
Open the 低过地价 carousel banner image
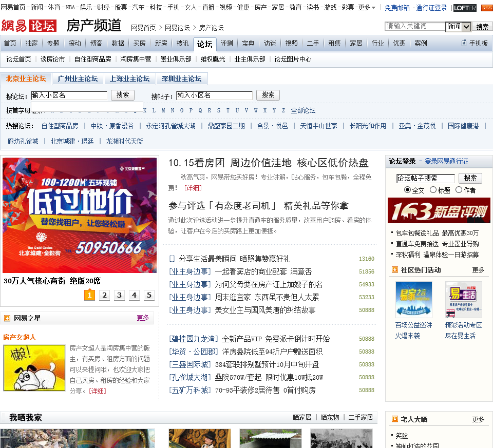[80, 215]
